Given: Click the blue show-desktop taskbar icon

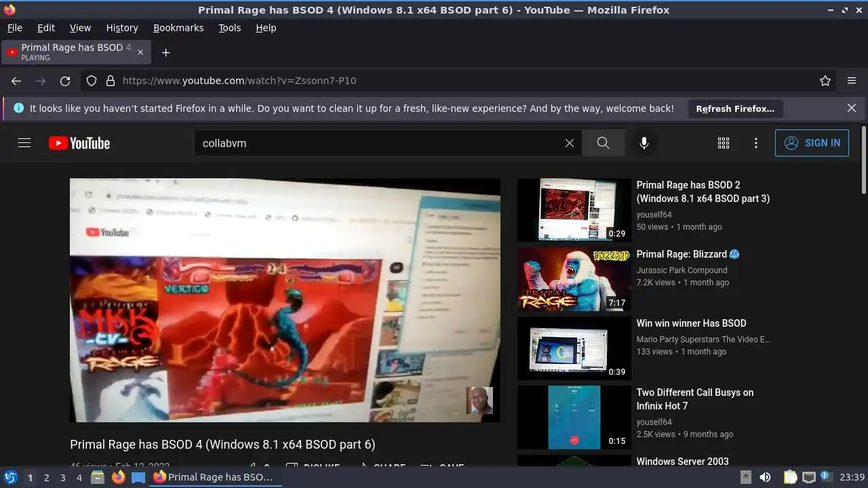Looking at the screenshot, I should pyautogui.click(x=138, y=477).
